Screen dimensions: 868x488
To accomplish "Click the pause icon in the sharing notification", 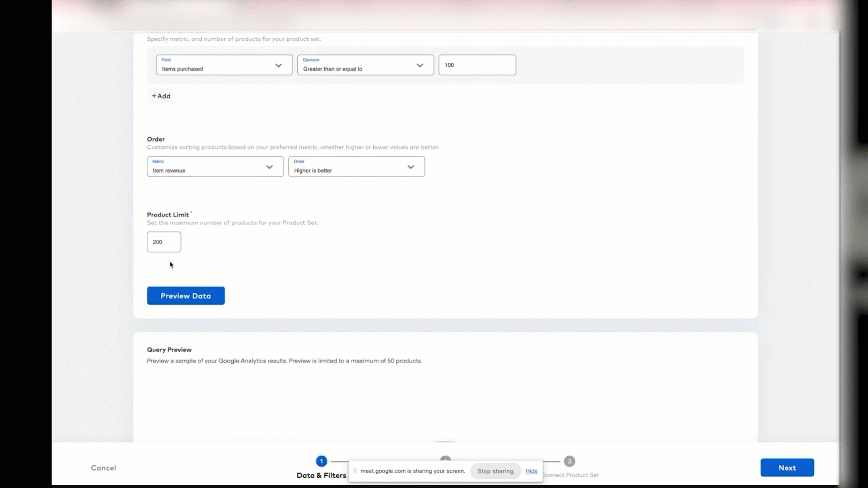I will point(355,471).
